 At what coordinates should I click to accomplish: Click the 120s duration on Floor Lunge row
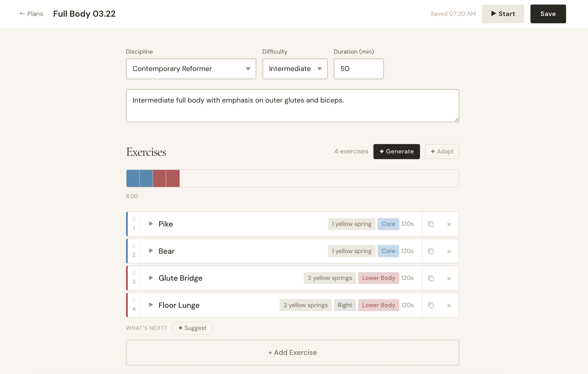[407, 305]
